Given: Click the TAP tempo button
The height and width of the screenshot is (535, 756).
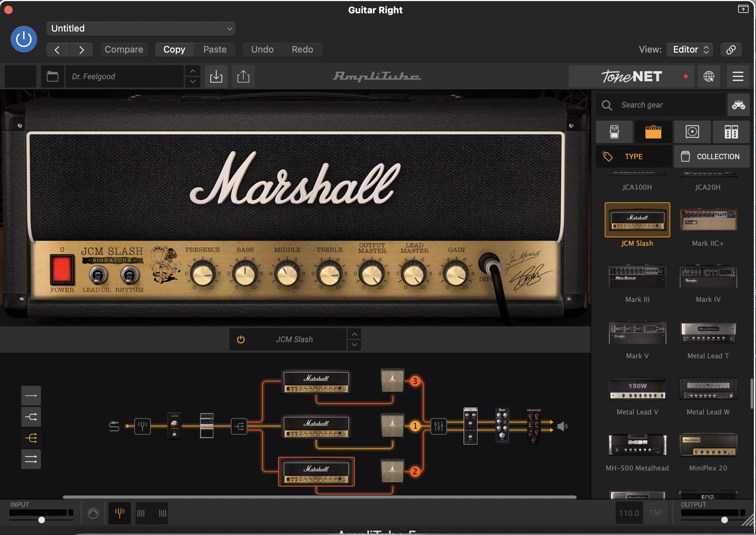Looking at the screenshot, I should [655, 513].
